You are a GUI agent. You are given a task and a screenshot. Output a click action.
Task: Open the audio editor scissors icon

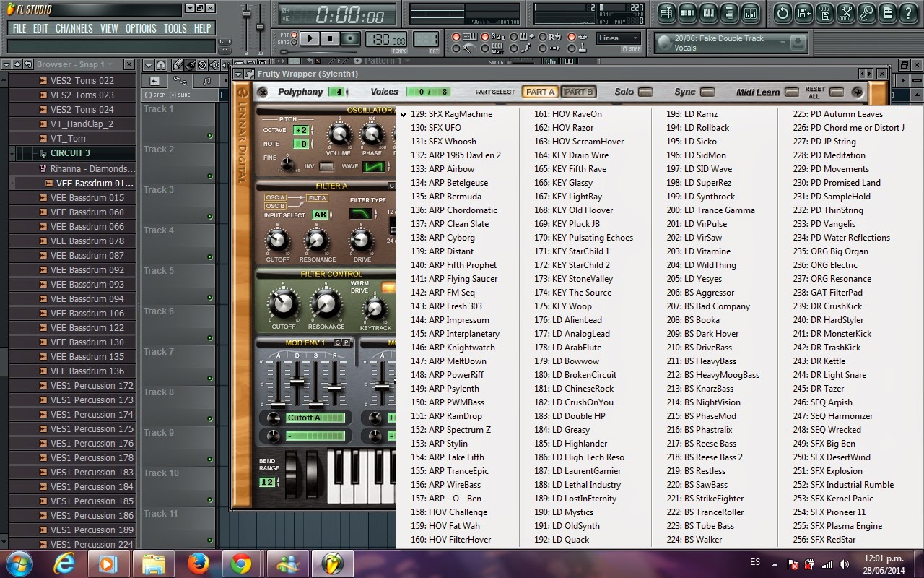pyautogui.click(x=846, y=13)
